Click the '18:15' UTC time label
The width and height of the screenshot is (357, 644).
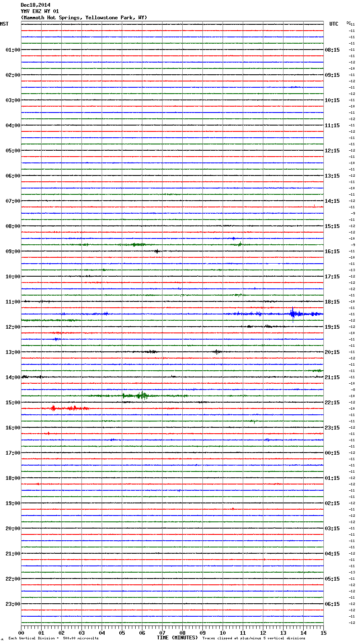332,302
